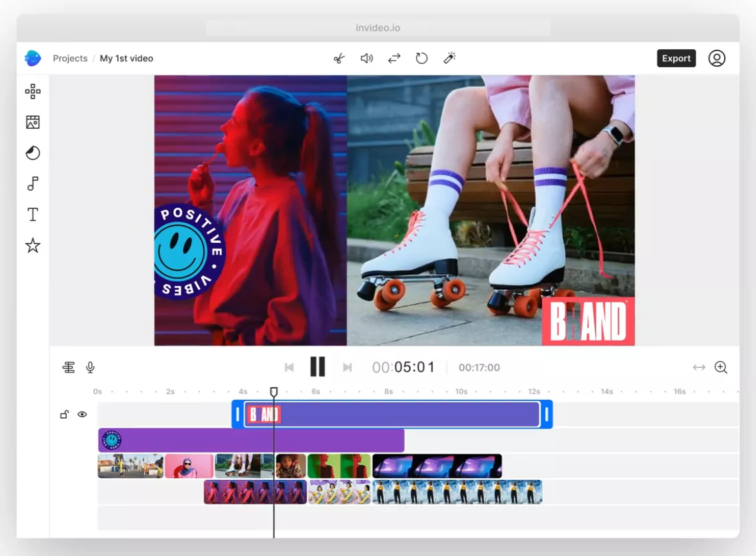Select the yellow jacket people clip
This screenshot has width=756, height=556.
pyautogui.click(x=457, y=492)
